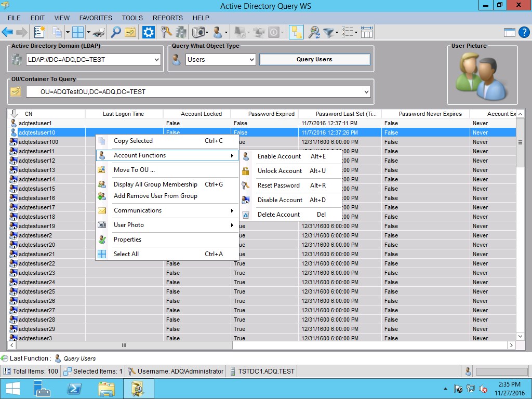Click the buildings domain toolbar icon
532x399 pixels.
[x=181, y=33]
